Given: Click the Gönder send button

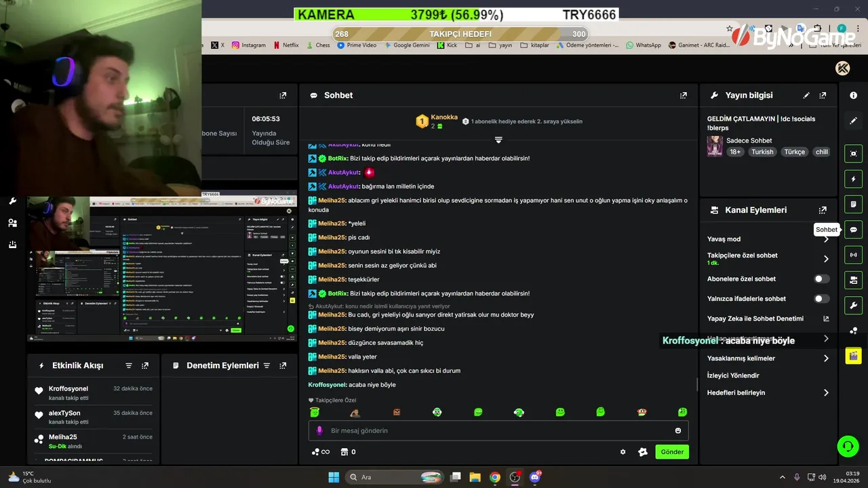Looking at the screenshot, I should click(x=672, y=452).
